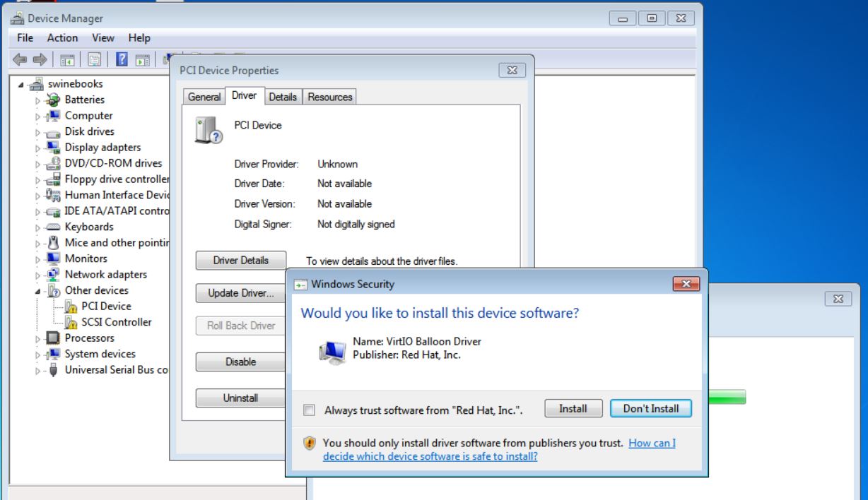Close the Windows Security dialog
Screen dimensions: 868x500
click(x=686, y=284)
